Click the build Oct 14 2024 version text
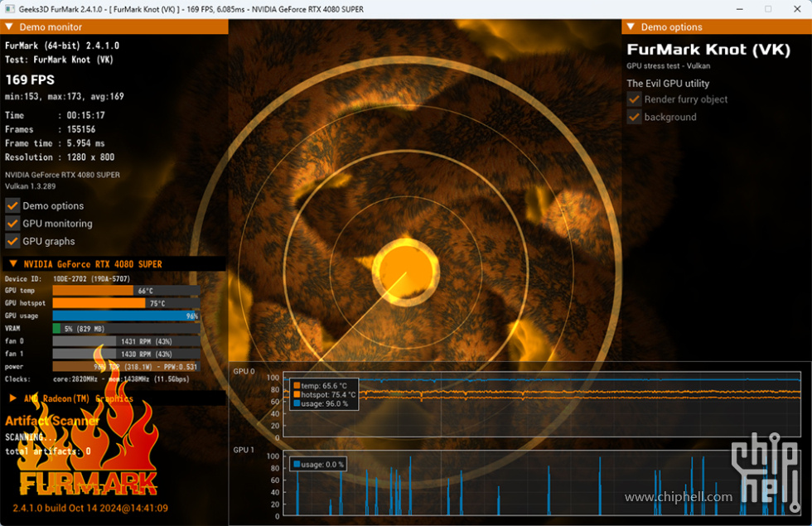 pos(90,508)
